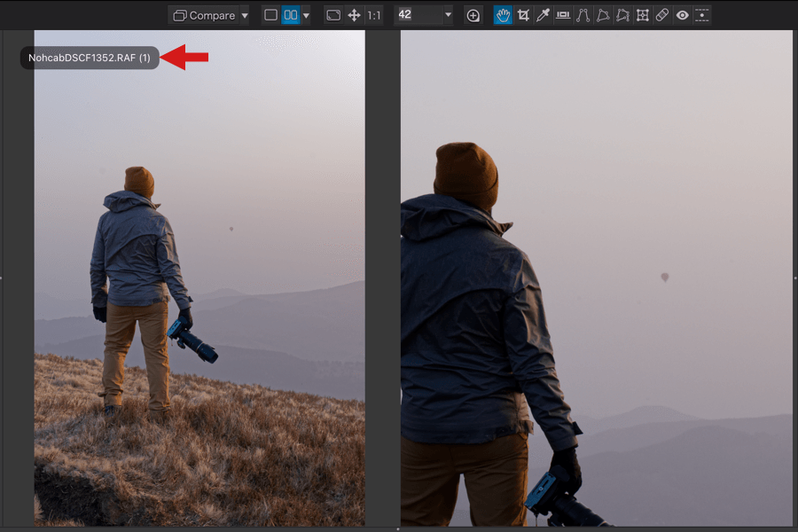Fit image on screen with arrows icon

[x=354, y=15]
